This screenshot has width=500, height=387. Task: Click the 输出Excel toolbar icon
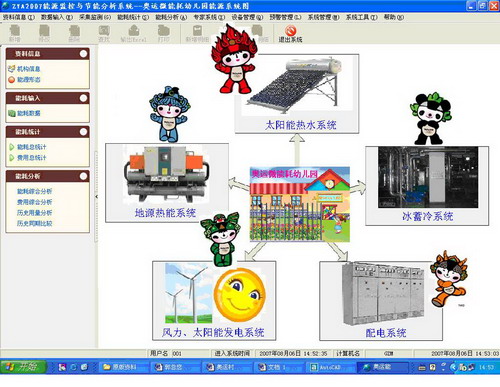pos(133,34)
